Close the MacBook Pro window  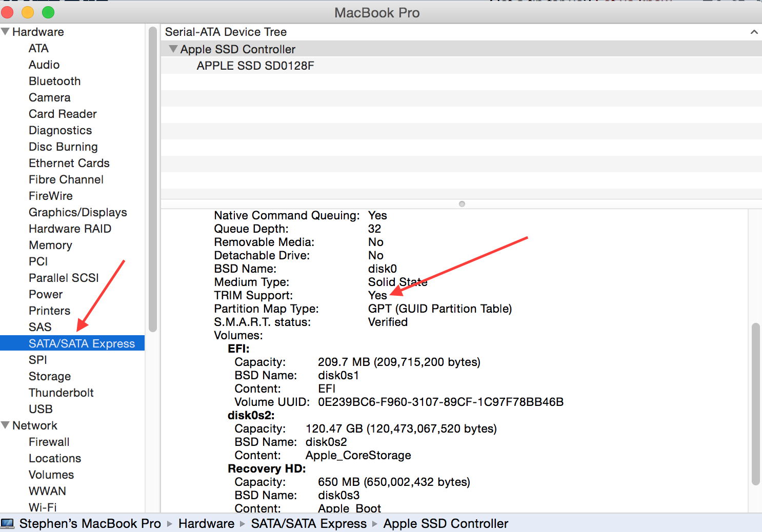tap(7, 12)
